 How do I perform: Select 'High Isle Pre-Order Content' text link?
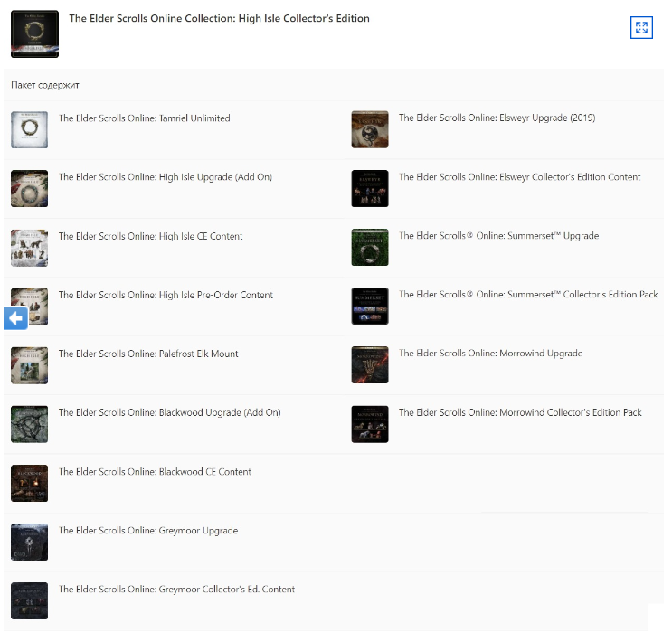tap(166, 295)
